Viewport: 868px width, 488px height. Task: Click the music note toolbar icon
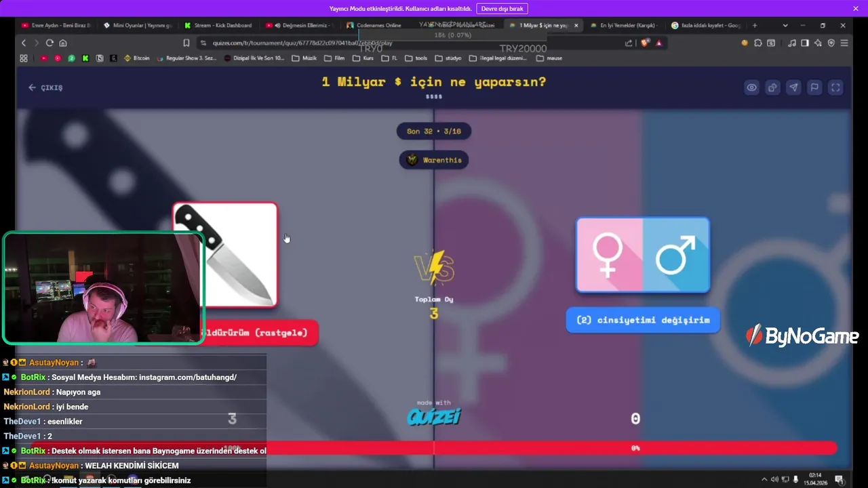click(792, 43)
